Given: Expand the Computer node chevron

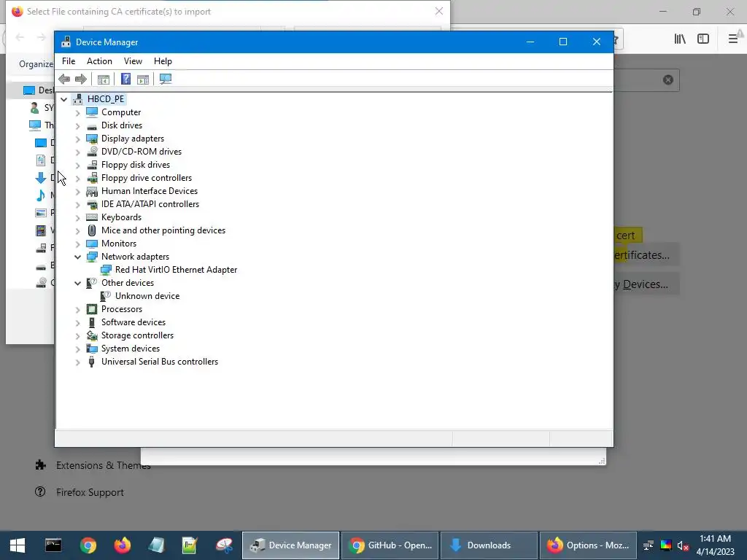Looking at the screenshot, I should pos(77,113).
